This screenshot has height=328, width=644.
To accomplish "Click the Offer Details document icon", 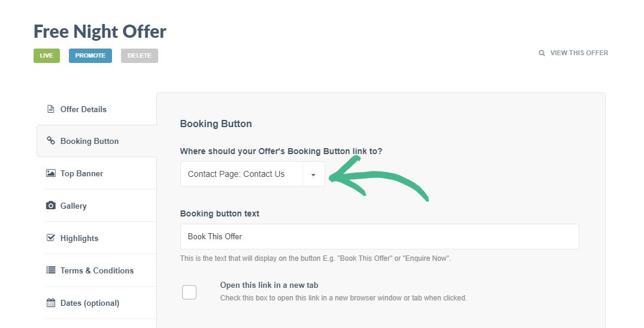I will (51, 109).
